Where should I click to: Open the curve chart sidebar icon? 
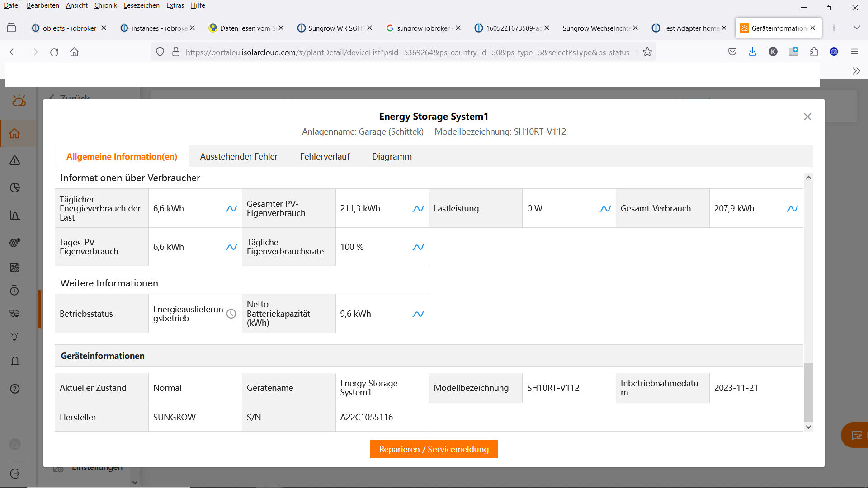(x=14, y=215)
